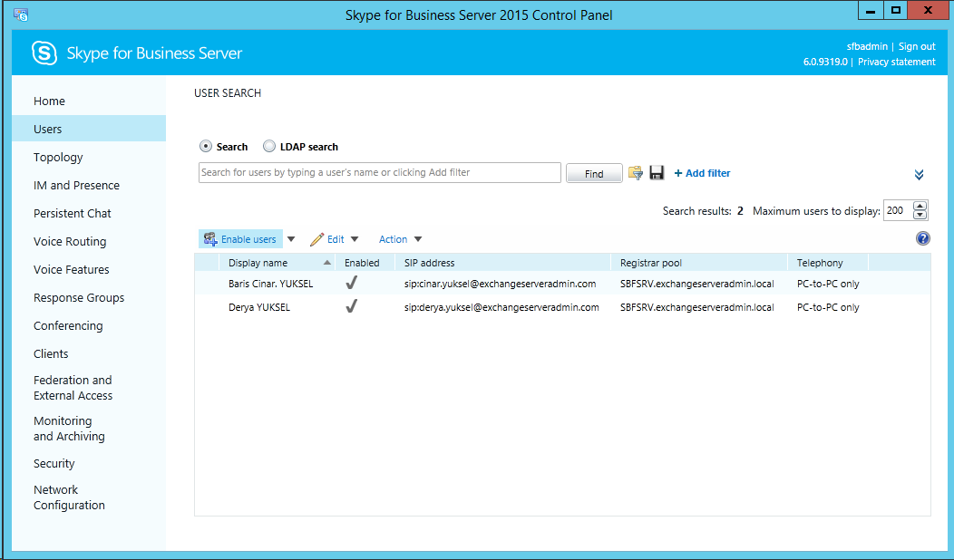
Task: Open the Security section
Action: point(54,463)
